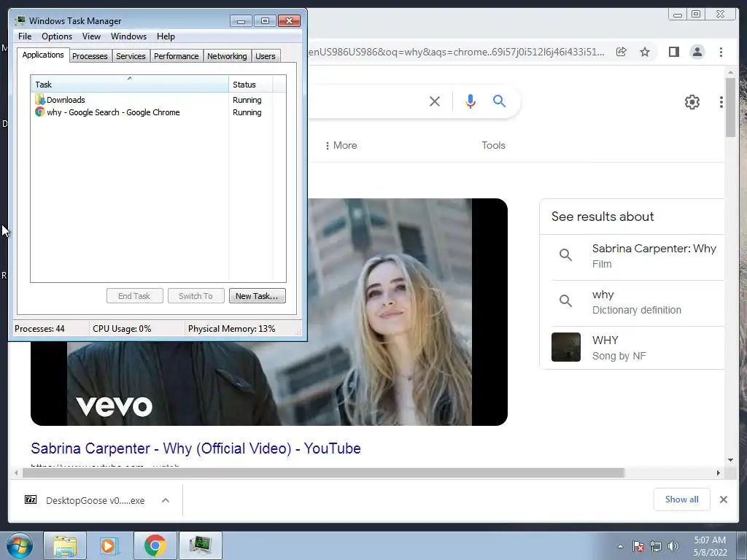Open the File menu in Task Manager
Image resolution: width=747 pixels, height=560 pixels.
tap(25, 36)
